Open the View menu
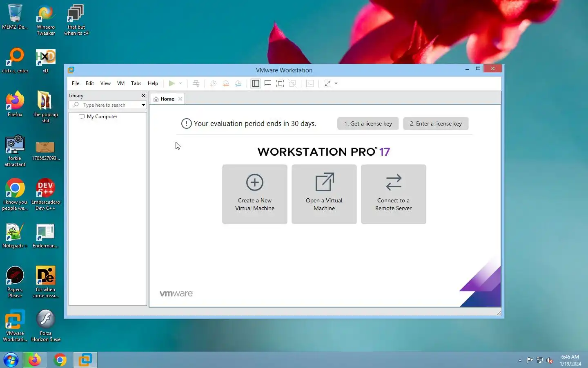This screenshot has width=588, height=368. 105,83
